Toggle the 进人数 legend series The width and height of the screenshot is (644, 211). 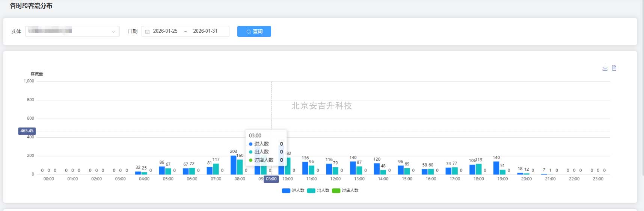(x=293, y=191)
